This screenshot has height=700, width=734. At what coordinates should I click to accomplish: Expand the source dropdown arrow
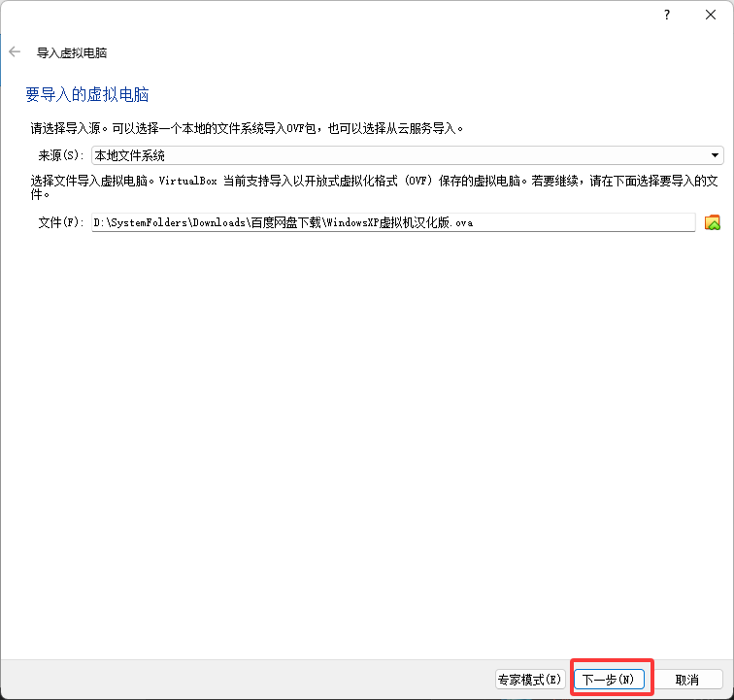click(716, 155)
